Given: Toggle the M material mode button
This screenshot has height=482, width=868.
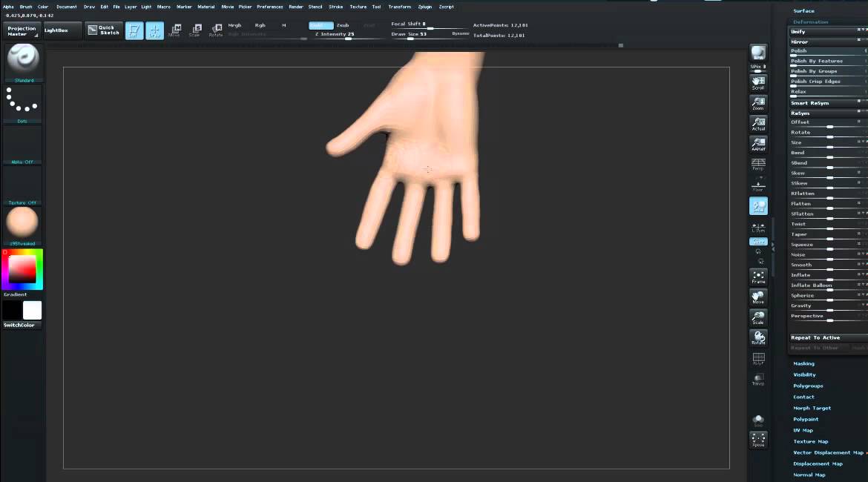Looking at the screenshot, I should (284, 25).
